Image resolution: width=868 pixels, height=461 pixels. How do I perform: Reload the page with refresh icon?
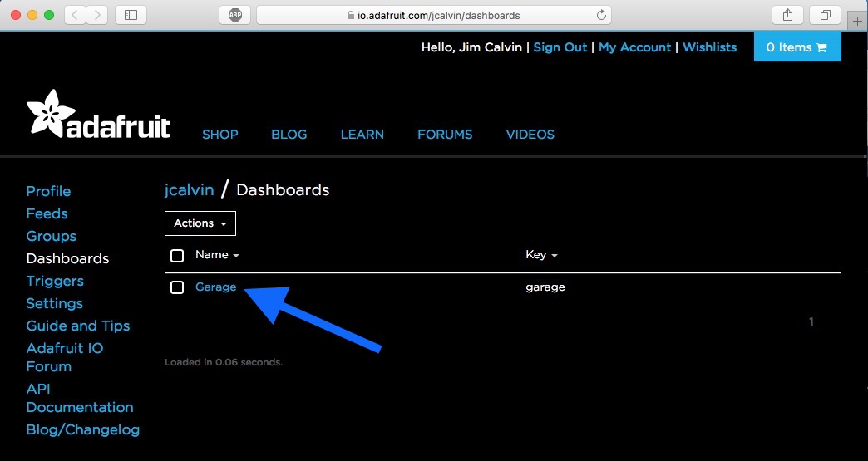pos(601,15)
